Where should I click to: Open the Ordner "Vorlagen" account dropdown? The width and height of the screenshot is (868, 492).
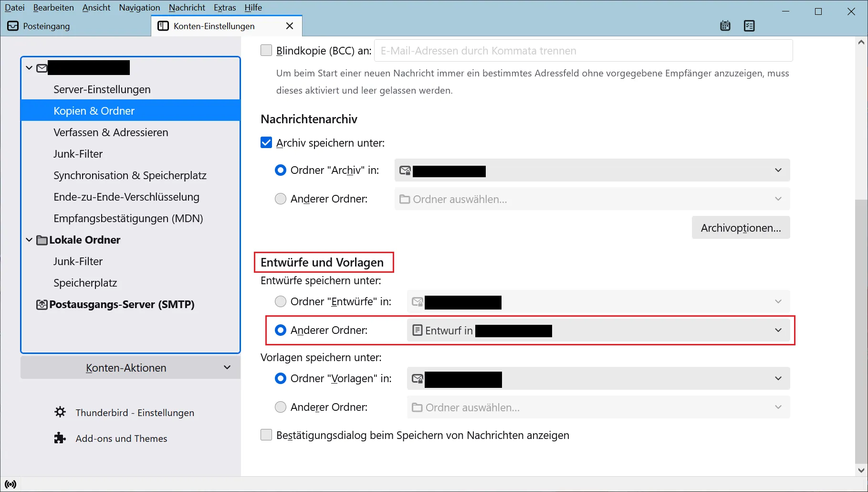pyautogui.click(x=598, y=378)
